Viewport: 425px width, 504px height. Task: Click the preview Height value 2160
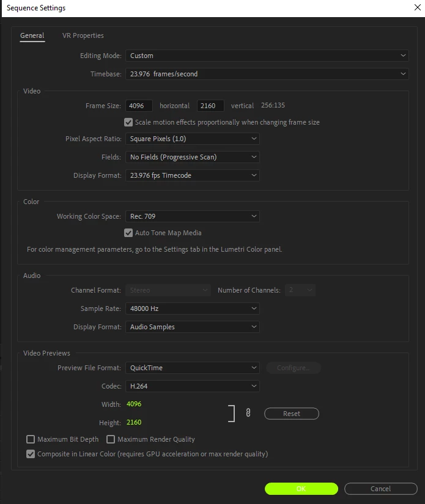pyautogui.click(x=134, y=422)
